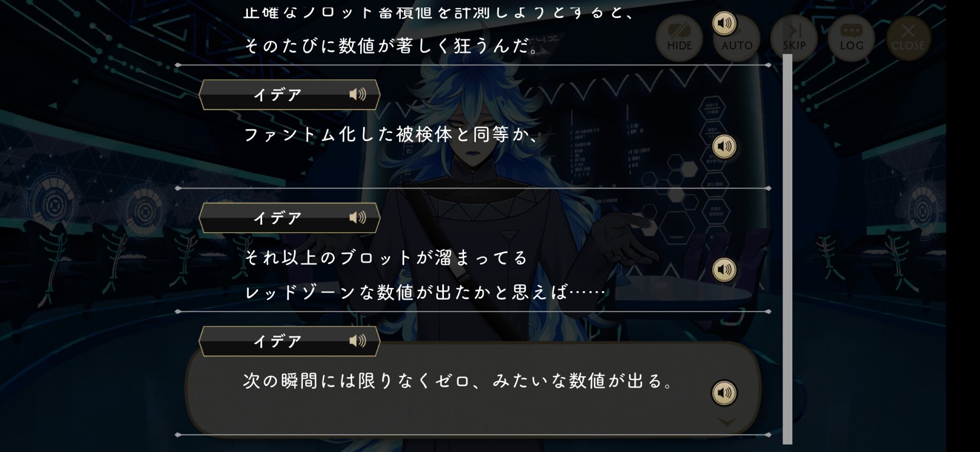Click the dialogue text それ以上のブロットが溜まってる
Viewport: 980px width, 452px height.
point(386,258)
